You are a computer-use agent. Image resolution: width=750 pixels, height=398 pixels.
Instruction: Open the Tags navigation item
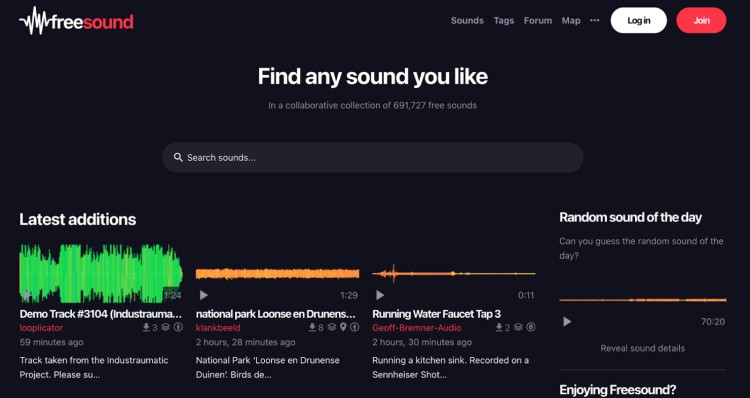pyautogui.click(x=504, y=21)
